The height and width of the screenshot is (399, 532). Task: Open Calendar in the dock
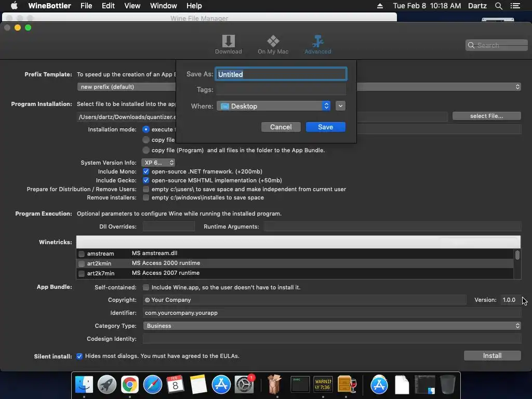[x=175, y=384]
